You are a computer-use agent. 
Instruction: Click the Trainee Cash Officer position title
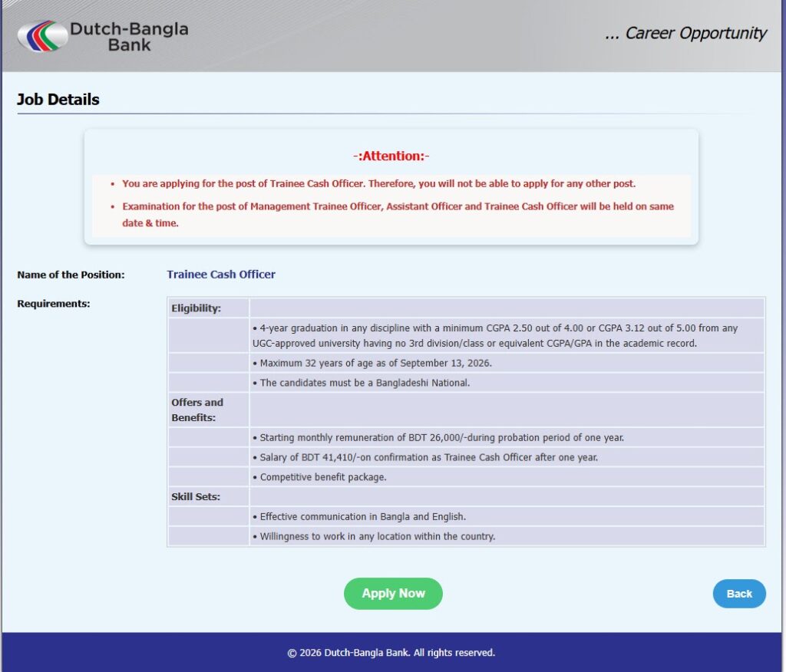point(221,274)
